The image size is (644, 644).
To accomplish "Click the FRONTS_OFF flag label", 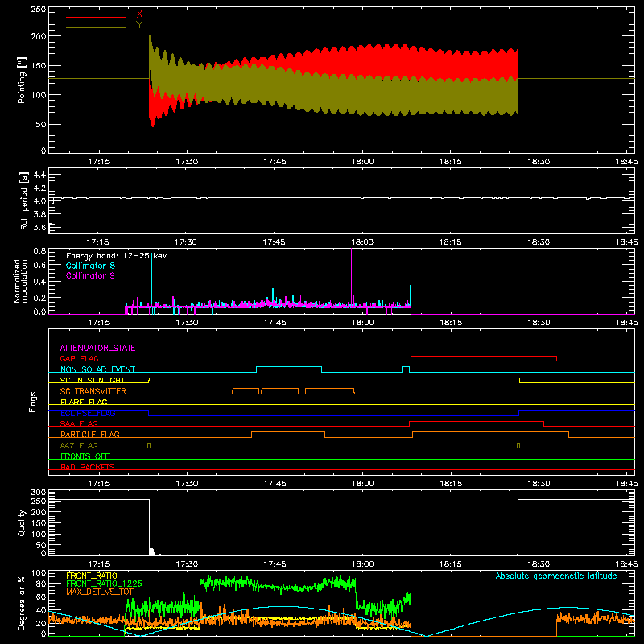I will 85,456.
